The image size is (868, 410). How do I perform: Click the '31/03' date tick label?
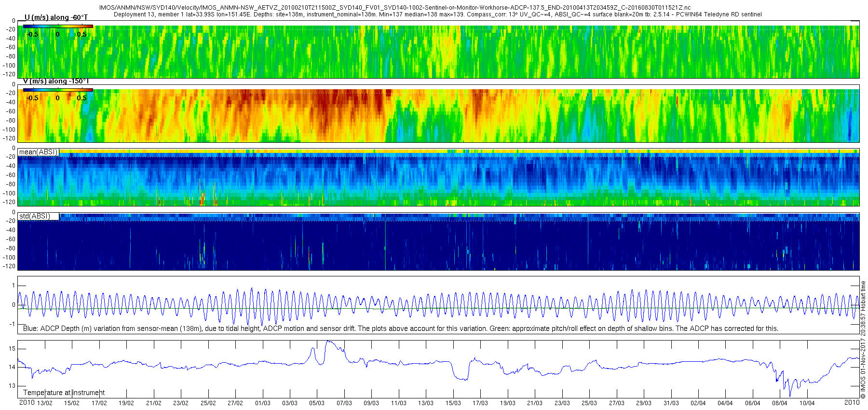click(671, 403)
